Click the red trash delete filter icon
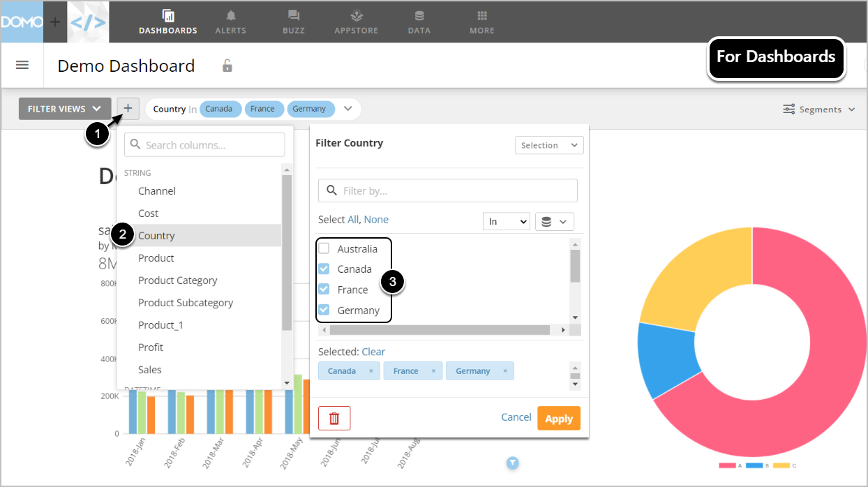This screenshot has height=487, width=868. (x=334, y=418)
